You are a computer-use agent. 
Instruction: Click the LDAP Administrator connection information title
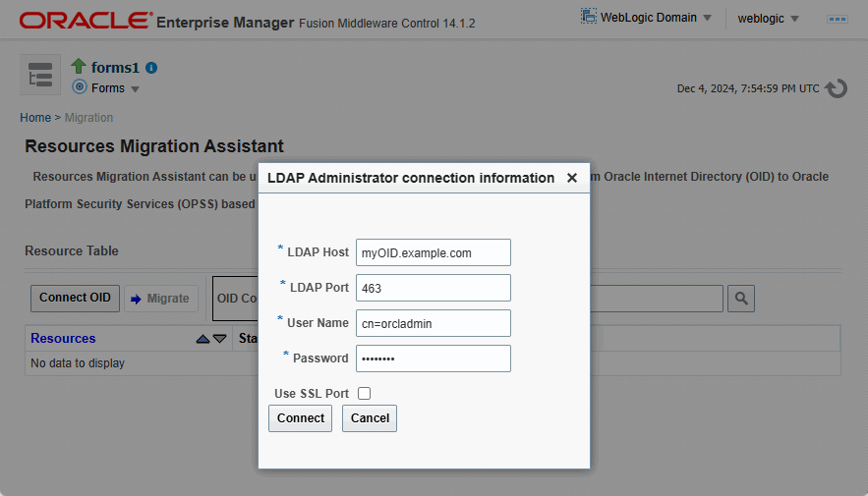coord(411,178)
